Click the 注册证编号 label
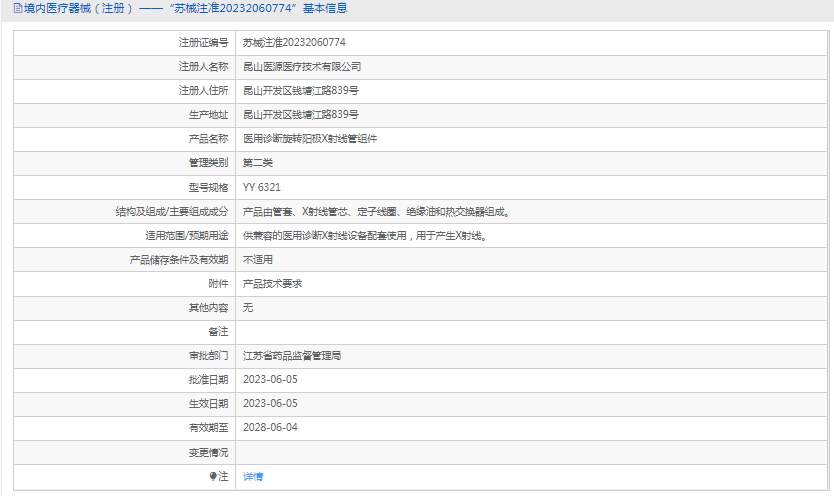The image size is (834, 496). tap(203, 42)
